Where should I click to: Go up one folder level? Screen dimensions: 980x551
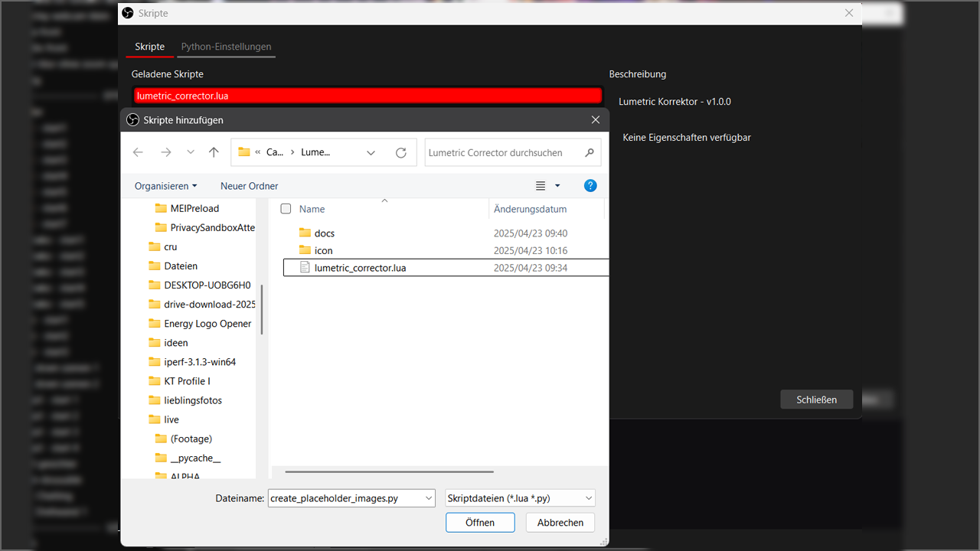[x=214, y=152]
